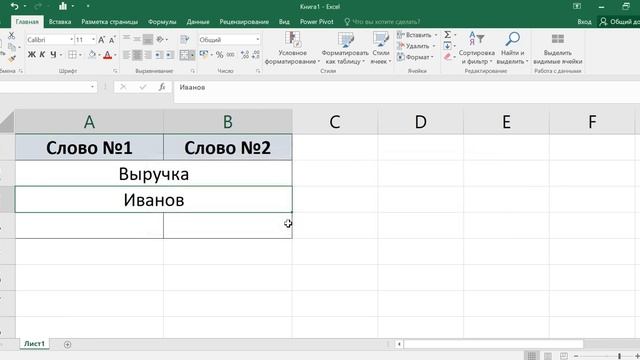The height and width of the screenshot is (360, 640).
Task: Click the Borders icon
Action: coord(72,55)
